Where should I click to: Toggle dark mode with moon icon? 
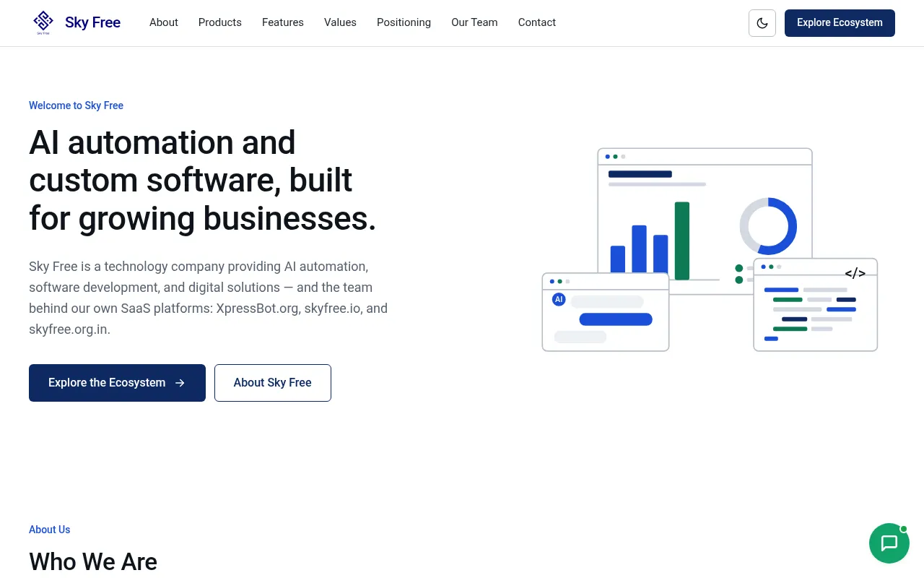pos(762,23)
